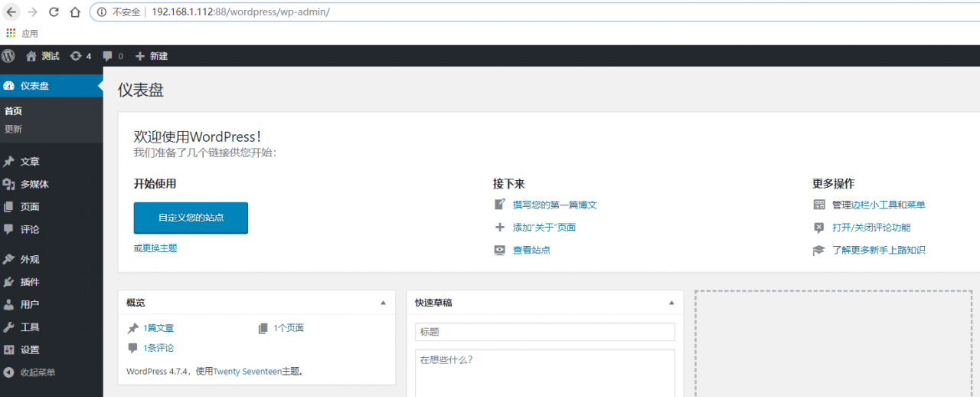
Task: Collapse menu using the 收起菜单 arrow icon
Action: coord(8,372)
